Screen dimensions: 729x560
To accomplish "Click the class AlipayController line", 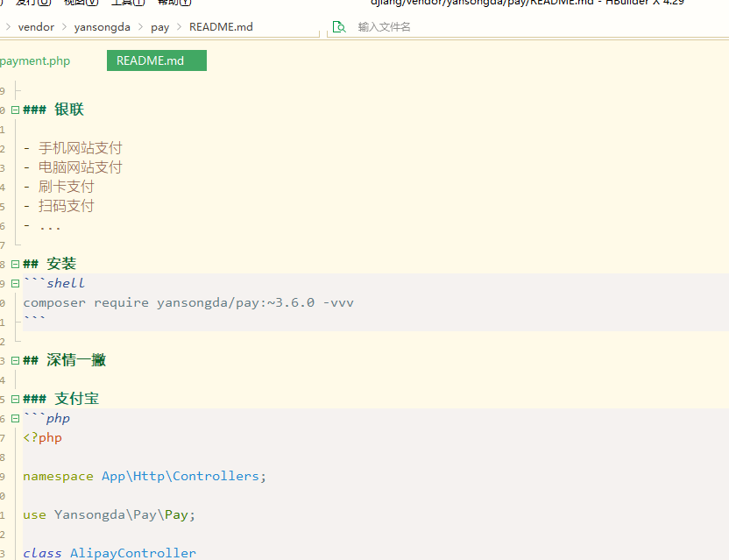I will 110,553.
